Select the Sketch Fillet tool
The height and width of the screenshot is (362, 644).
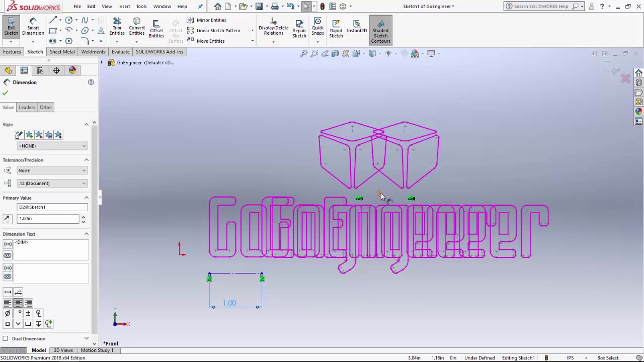(85, 41)
